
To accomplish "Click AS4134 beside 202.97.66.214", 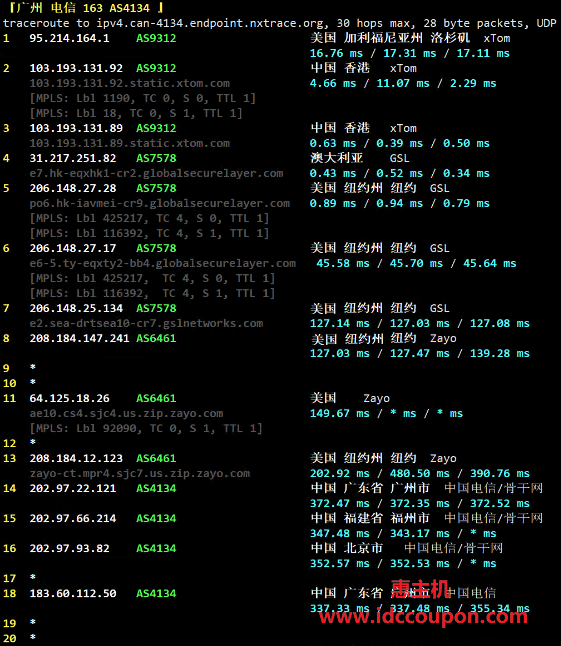I will 156,518.
